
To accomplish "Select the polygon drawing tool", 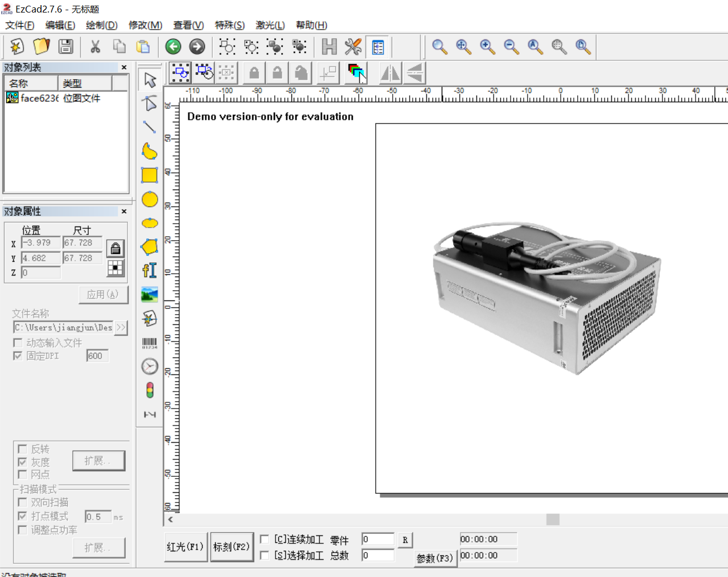I will [x=150, y=247].
